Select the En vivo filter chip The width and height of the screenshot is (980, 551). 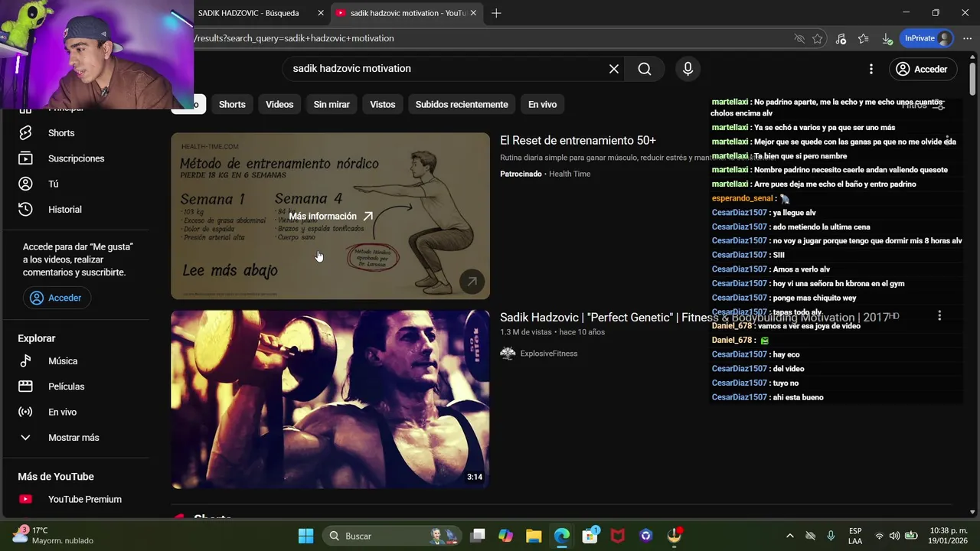542,104
